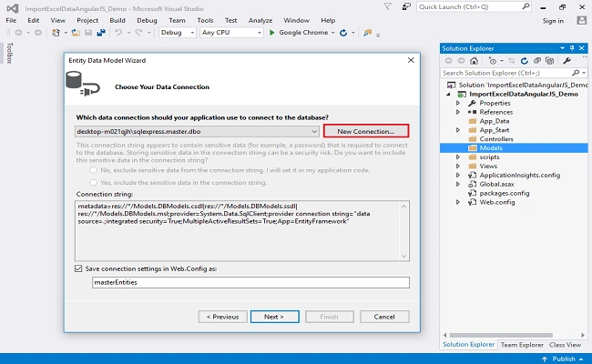The image size is (592, 364).
Task: Select 'No, exclude sensitive data' radio option
Action: point(93,170)
